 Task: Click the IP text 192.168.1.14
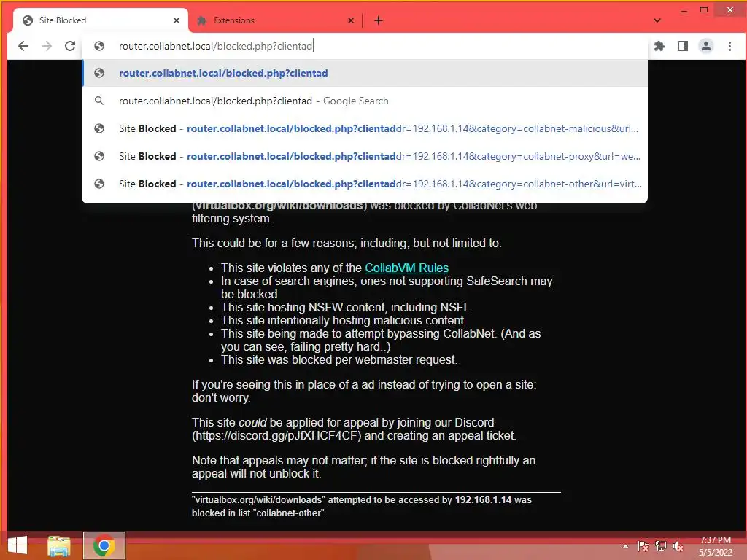point(483,500)
